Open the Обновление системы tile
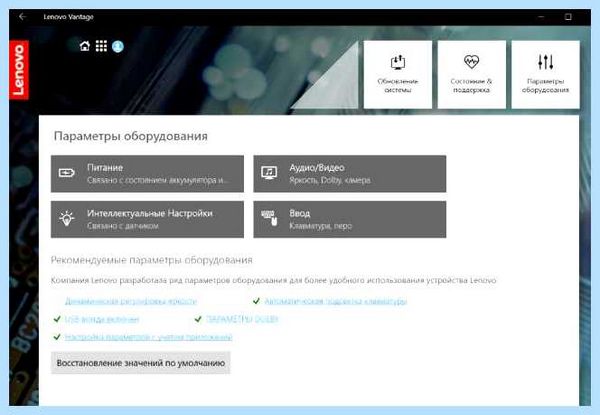Viewport: 600px width, 415px height. point(398,75)
